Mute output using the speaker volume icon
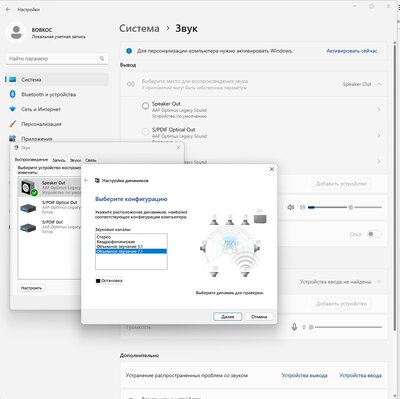Screen dimensions: 400x399 291,207
